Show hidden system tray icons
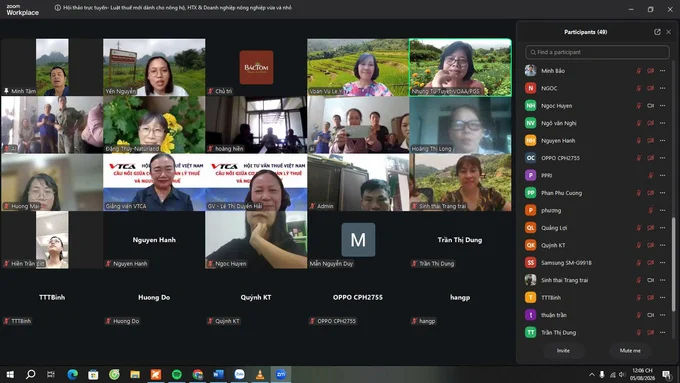Image resolution: width=680 pixels, height=383 pixels. click(592, 374)
